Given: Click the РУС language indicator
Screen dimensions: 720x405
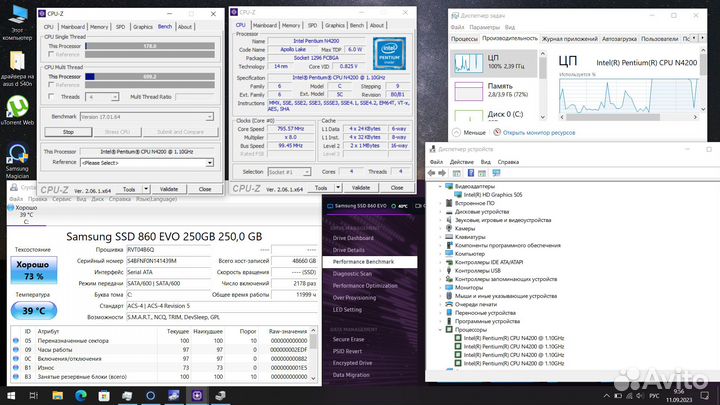Looking at the screenshot, I should (x=654, y=396).
